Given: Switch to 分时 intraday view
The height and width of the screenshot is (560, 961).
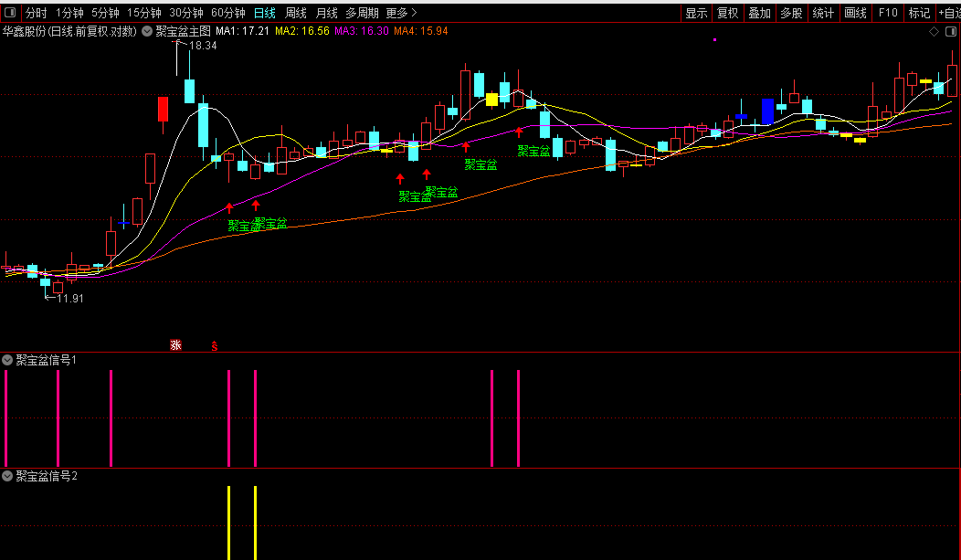Looking at the screenshot, I should click(36, 13).
